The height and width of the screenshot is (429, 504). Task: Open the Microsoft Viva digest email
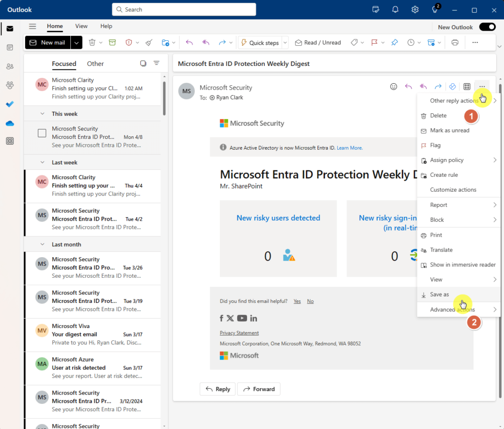tap(93, 334)
